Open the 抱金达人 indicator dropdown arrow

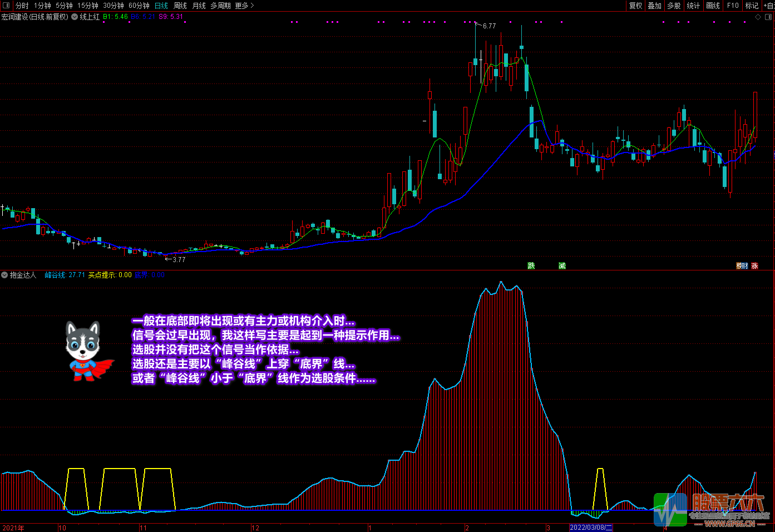(4, 275)
